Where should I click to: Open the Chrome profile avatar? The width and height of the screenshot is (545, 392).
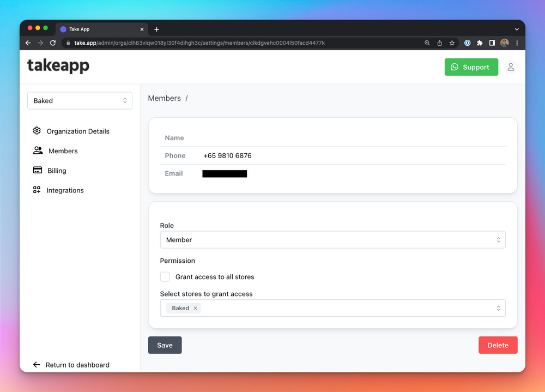click(504, 43)
